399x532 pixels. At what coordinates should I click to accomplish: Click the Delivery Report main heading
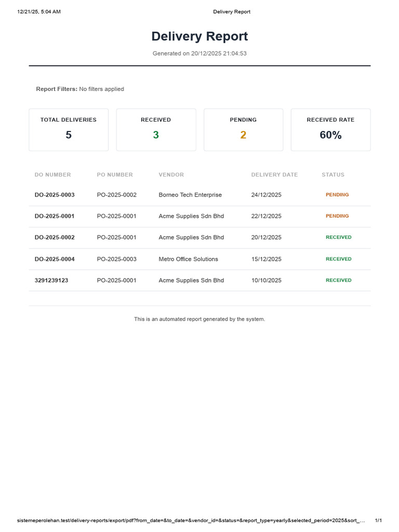point(199,36)
